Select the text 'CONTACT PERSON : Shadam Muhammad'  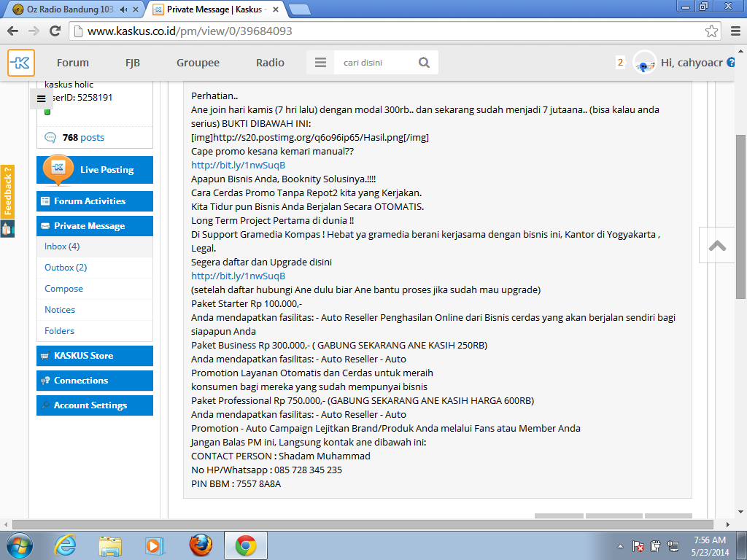(281, 456)
